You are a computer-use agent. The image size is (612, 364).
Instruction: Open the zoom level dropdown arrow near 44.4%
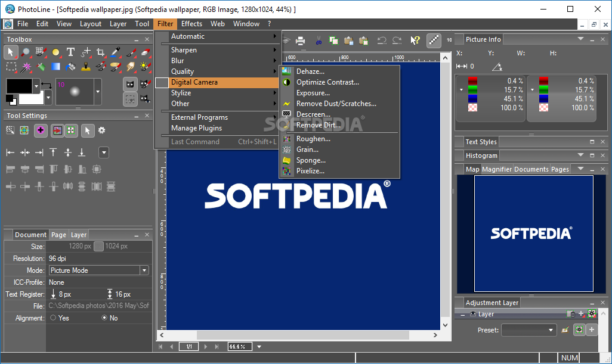[259, 347]
